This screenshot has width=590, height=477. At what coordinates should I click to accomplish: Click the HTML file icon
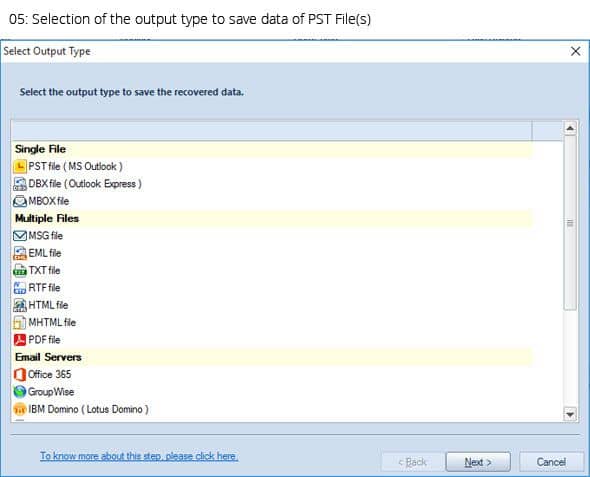coord(20,305)
